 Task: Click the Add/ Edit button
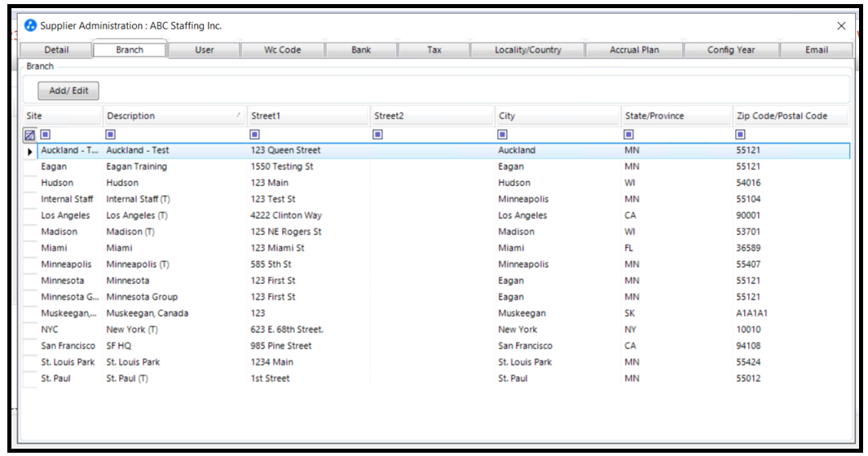coord(68,91)
